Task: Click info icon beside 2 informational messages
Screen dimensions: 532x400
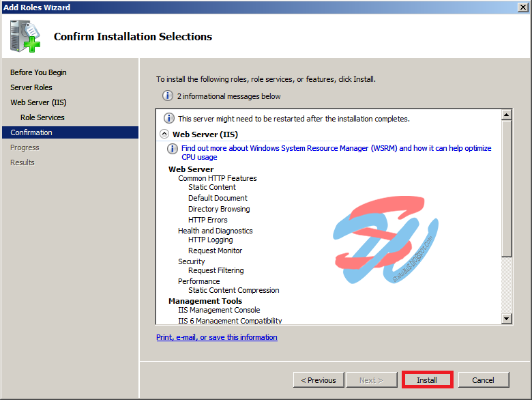Action: (168, 96)
